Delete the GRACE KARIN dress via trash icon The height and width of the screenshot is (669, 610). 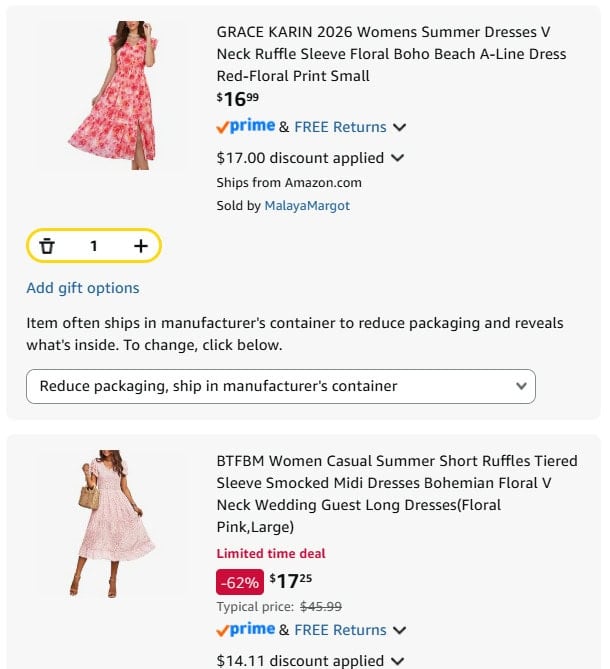[47, 246]
